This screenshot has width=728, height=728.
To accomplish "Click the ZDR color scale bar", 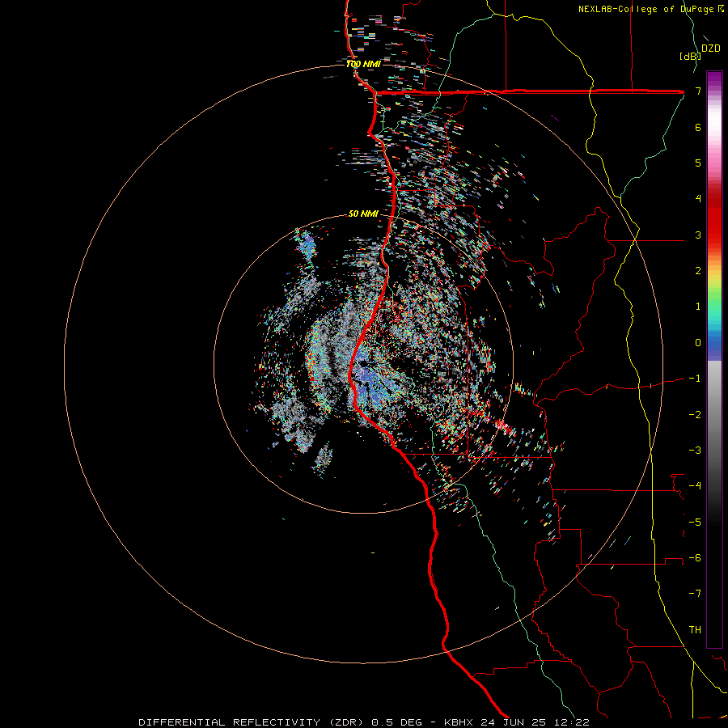I will click(x=714, y=359).
